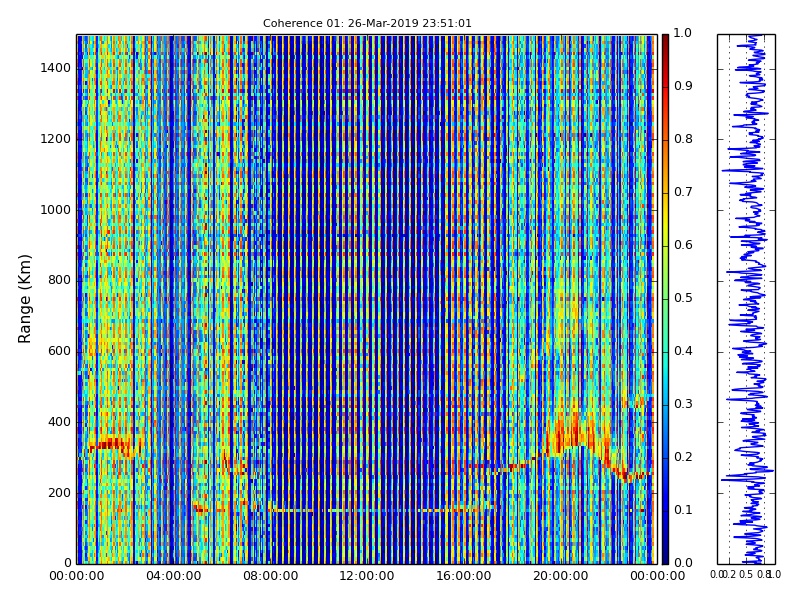The image size is (800, 600).
Task: Click the 16:00:00 time axis label
Action: click(464, 576)
